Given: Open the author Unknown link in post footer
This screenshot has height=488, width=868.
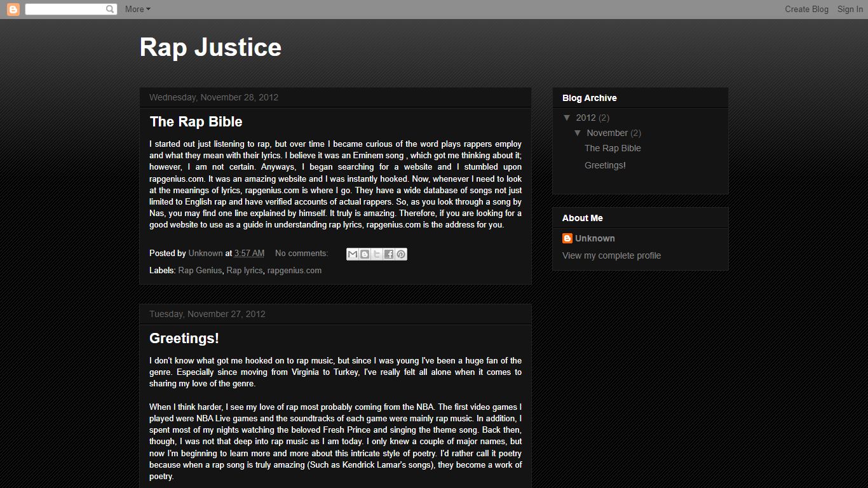Looking at the screenshot, I should [205, 253].
